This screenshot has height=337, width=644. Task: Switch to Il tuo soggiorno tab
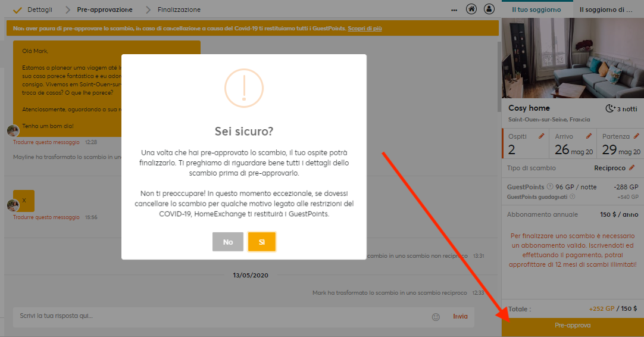point(536,10)
